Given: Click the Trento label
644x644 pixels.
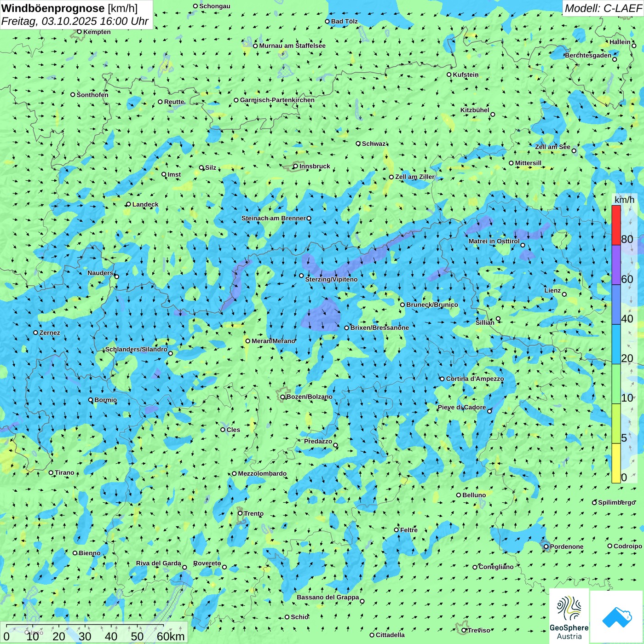Looking at the screenshot, I should [254, 513].
